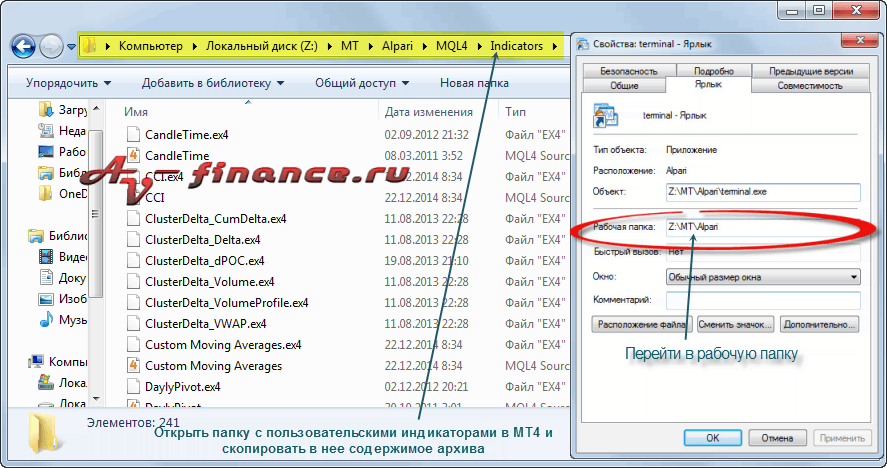The height and width of the screenshot is (468, 887).
Task: Click the Custom Moving Averages MQL4 source icon
Action: pyautogui.click(x=134, y=366)
